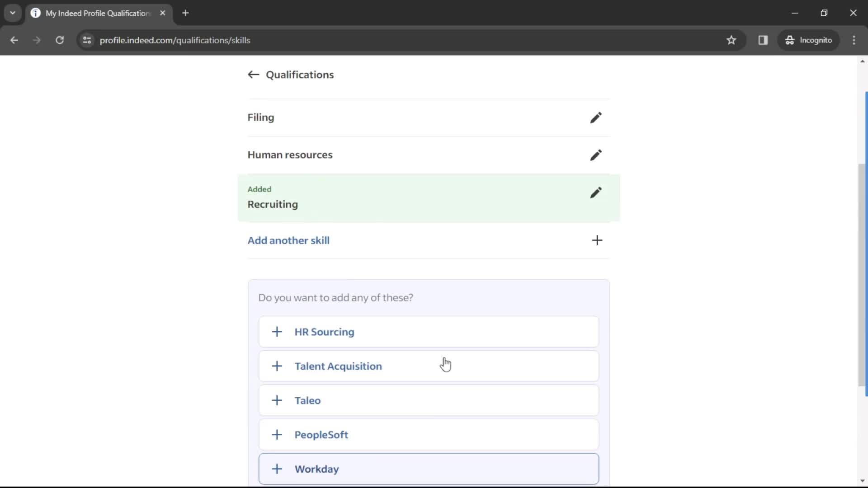Open a new browser tab
Image resolution: width=868 pixels, height=488 pixels.
point(185,13)
